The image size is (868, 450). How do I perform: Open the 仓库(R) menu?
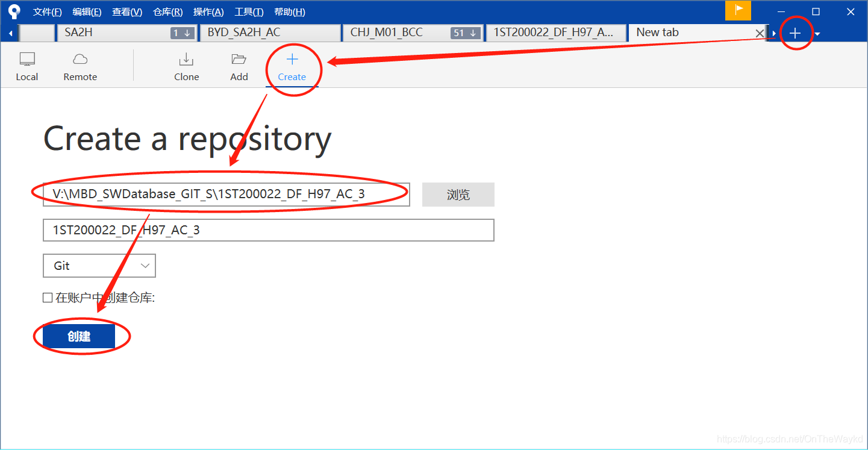168,12
